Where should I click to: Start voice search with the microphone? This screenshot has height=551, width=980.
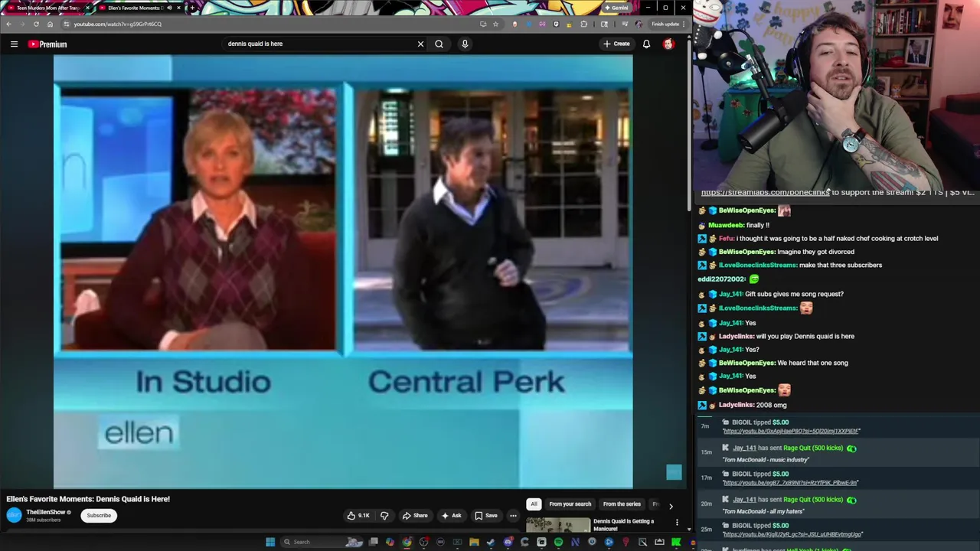click(465, 44)
